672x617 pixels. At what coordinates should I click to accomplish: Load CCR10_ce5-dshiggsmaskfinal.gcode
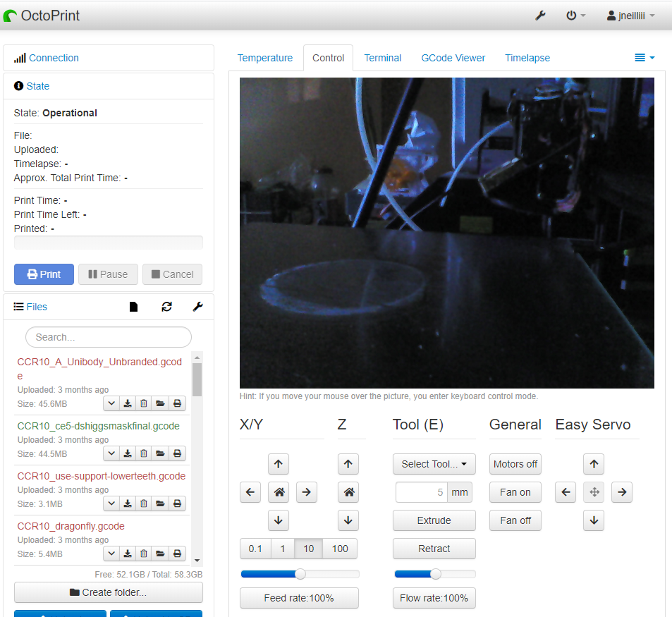[160, 453]
